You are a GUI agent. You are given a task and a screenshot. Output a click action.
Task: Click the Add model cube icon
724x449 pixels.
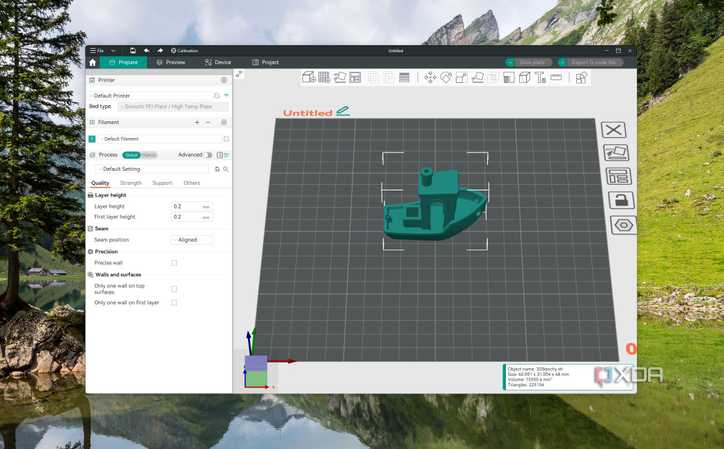pyautogui.click(x=308, y=77)
